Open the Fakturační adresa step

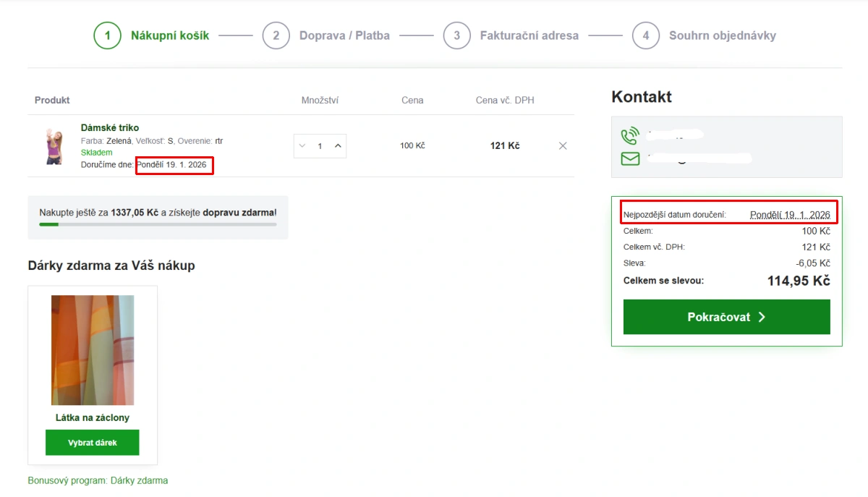click(x=529, y=35)
